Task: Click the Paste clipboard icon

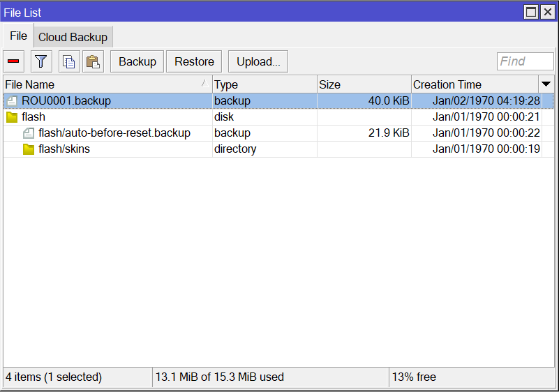Action: (x=92, y=61)
